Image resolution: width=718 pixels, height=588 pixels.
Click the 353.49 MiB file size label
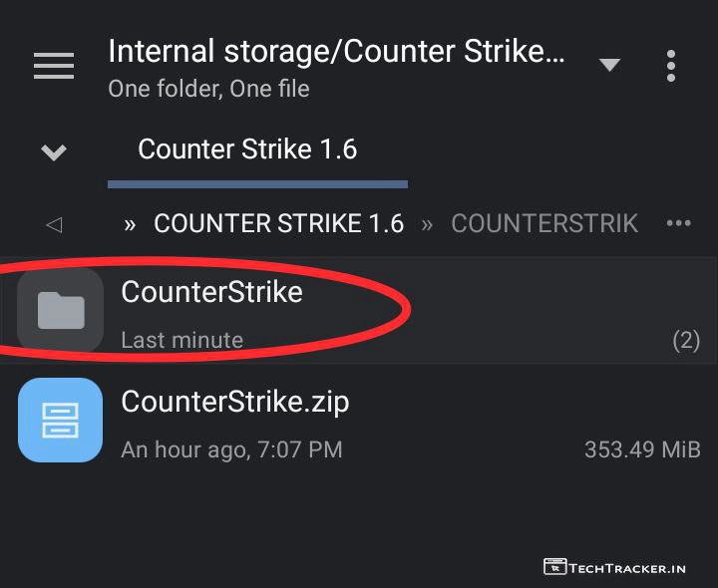[642, 449]
